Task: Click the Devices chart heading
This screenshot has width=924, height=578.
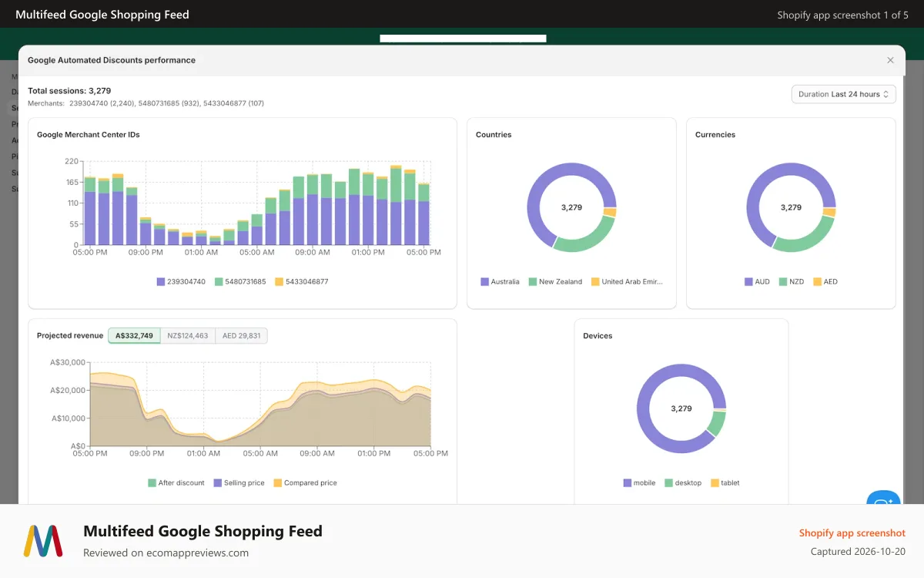Action: point(598,336)
